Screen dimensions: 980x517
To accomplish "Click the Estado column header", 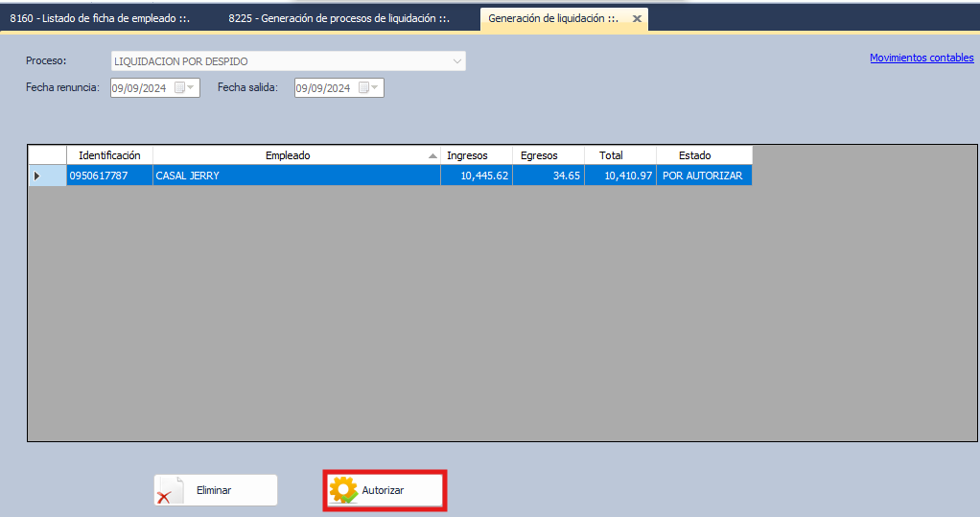I will 694,155.
